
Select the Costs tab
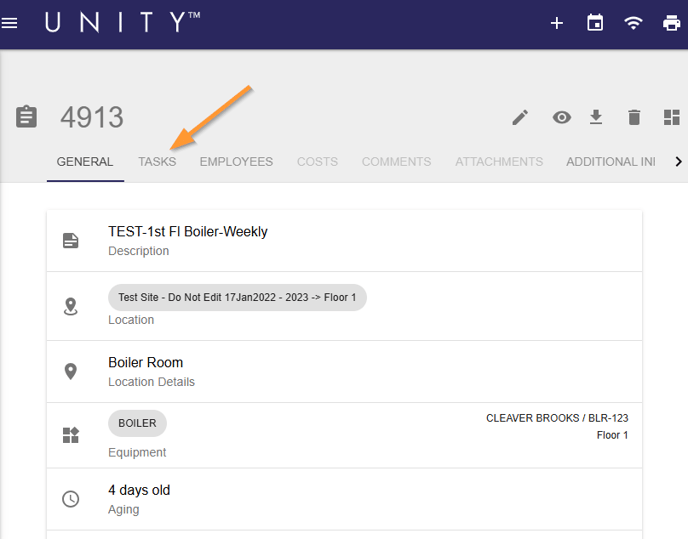tap(317, 162)
